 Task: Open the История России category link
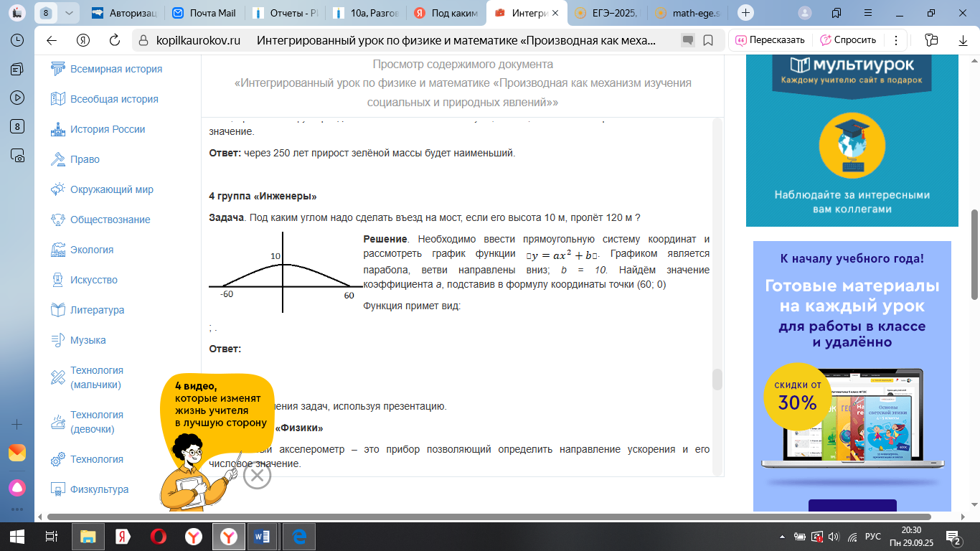pyautogui.click(x=108, y=129)
